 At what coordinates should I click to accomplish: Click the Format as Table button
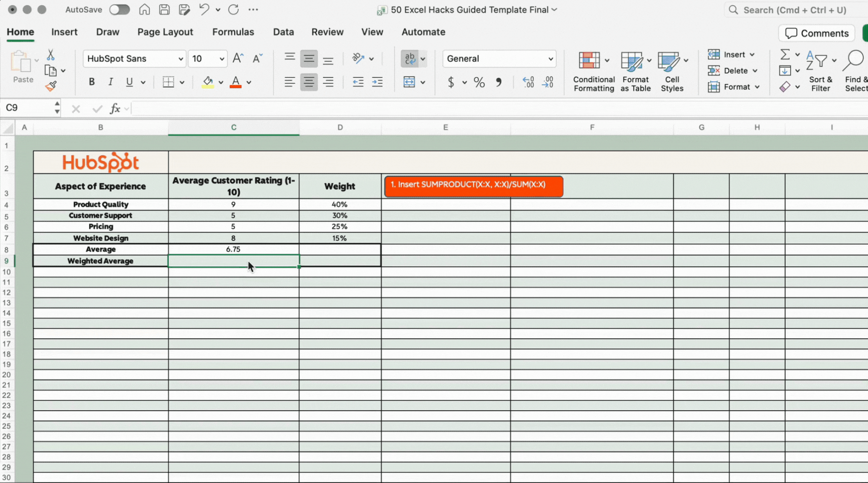click(x=635, y=71)
